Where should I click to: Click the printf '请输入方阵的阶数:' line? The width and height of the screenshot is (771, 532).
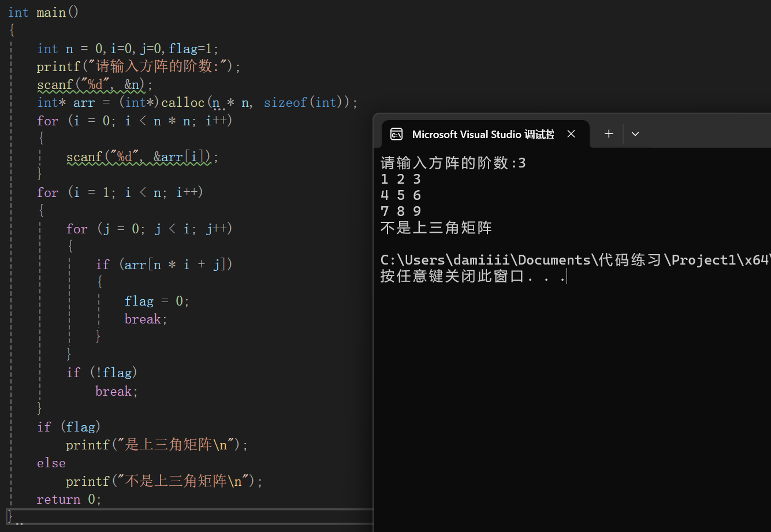point(139,66)
